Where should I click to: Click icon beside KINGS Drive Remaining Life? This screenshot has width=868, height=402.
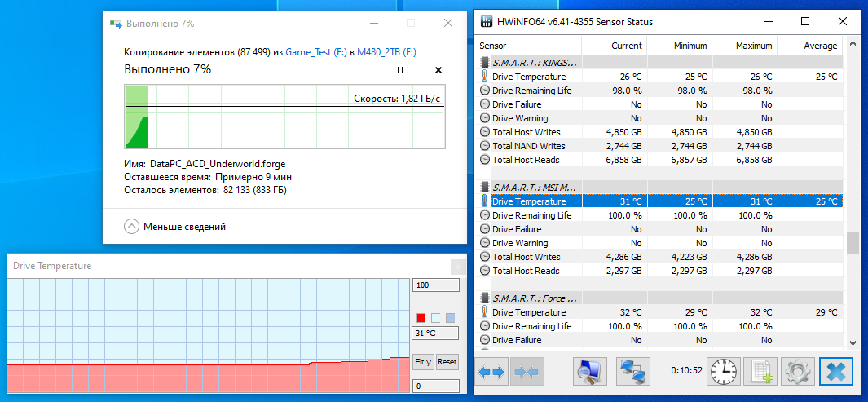pos(485,91)
